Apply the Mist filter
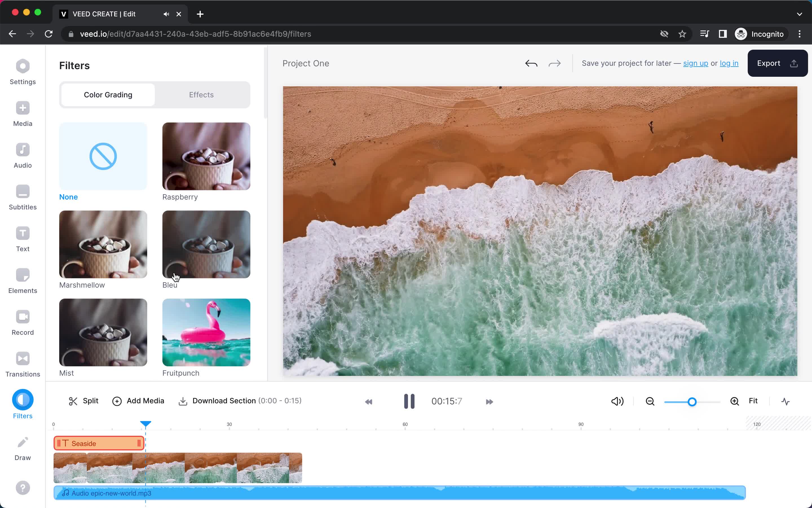The height and width of the screenshot is (508, 812). click(x=103, y=332)
